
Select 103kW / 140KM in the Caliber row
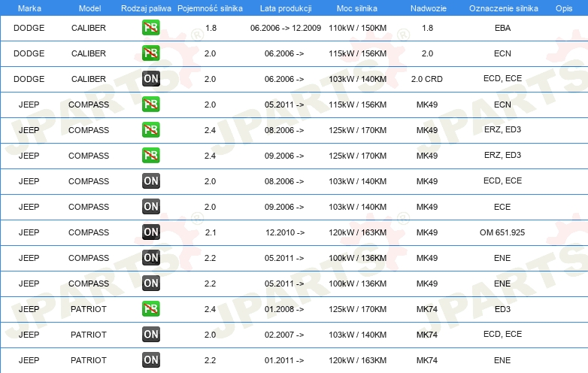point(357,79)
